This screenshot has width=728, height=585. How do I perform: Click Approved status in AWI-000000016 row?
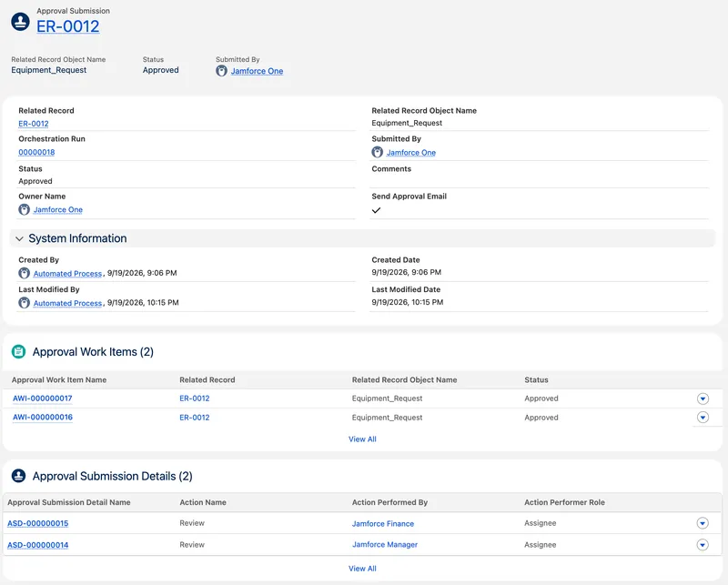point(541,418)
